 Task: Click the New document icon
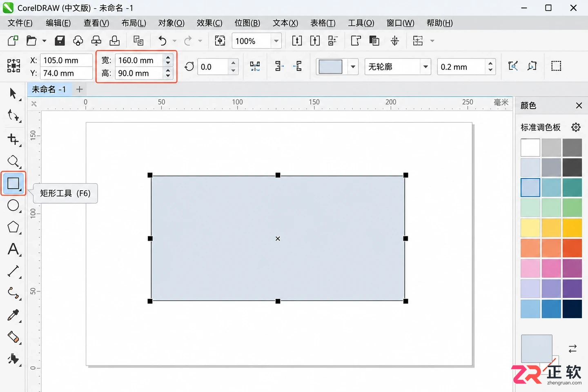(13, 41)
